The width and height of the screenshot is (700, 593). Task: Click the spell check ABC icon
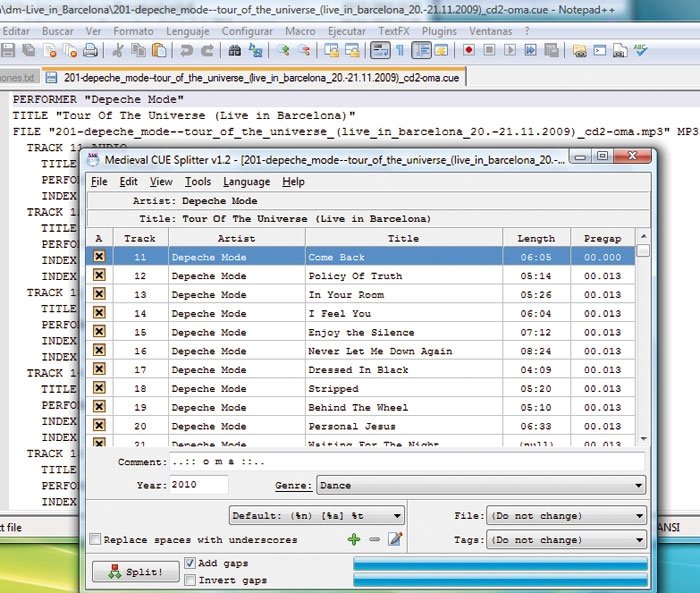641,50
